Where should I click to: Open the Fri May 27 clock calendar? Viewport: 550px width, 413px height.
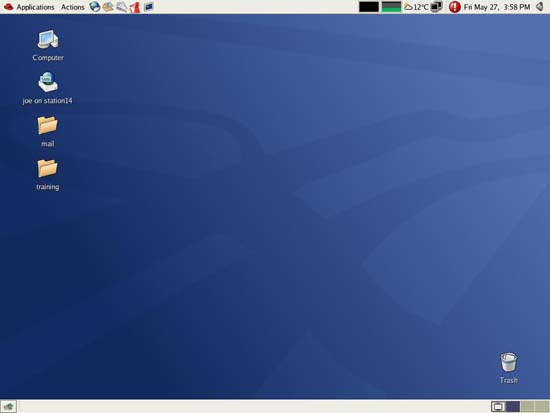(497, 7)
